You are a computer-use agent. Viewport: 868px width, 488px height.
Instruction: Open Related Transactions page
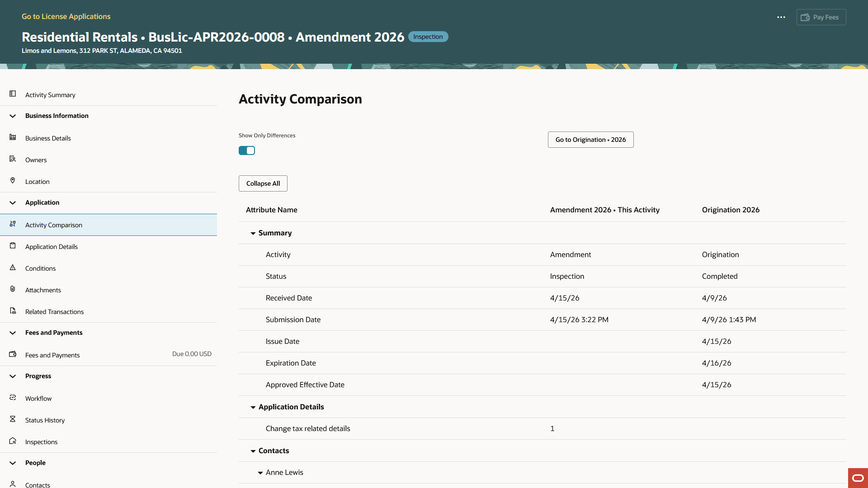54,312
